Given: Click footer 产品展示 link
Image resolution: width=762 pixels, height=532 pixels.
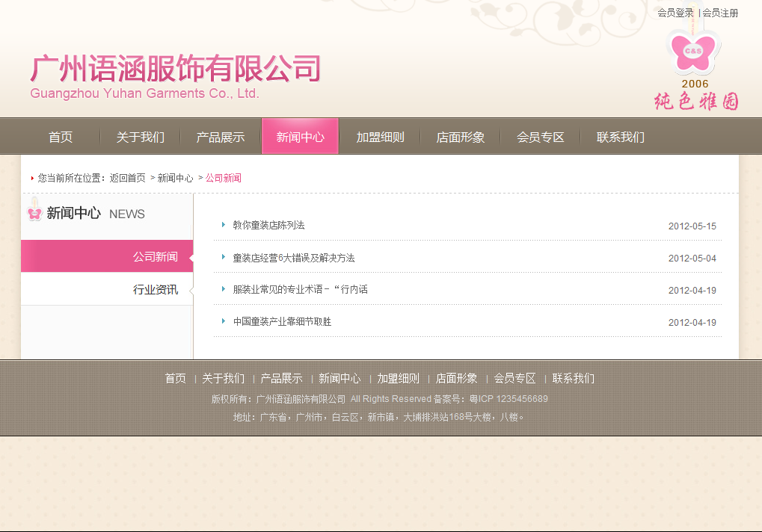Looking at the screenshot, I should click(x=281, y=378).
